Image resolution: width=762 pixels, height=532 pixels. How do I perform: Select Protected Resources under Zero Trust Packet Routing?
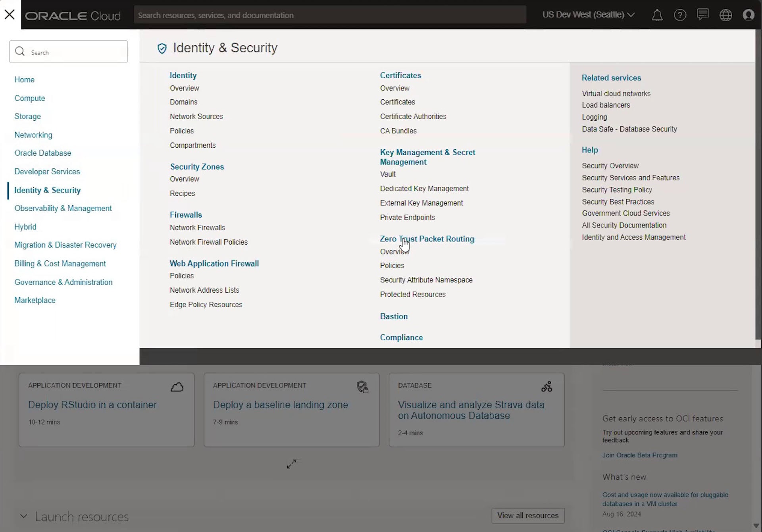pos(413,295)
